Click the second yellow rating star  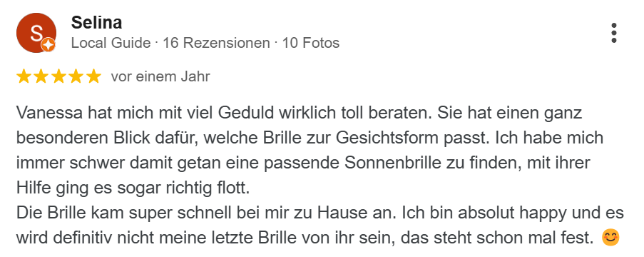pos(41,76)
